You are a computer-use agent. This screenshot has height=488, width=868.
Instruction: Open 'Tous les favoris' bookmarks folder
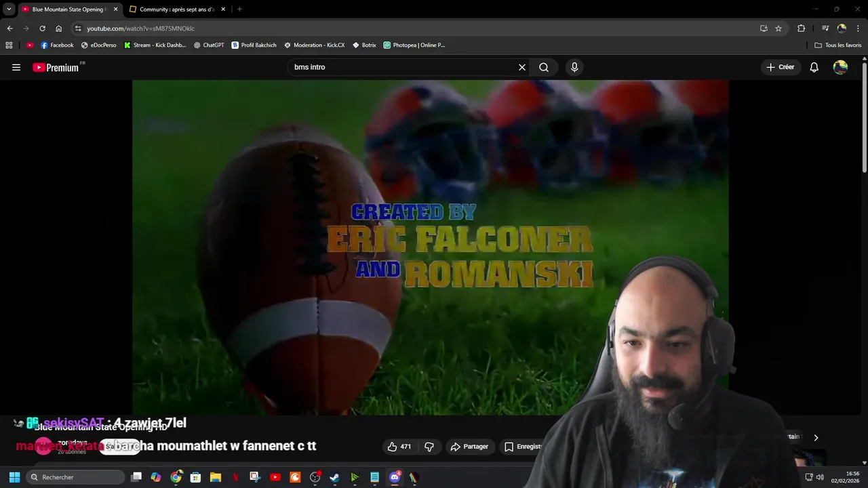(838, 45)
